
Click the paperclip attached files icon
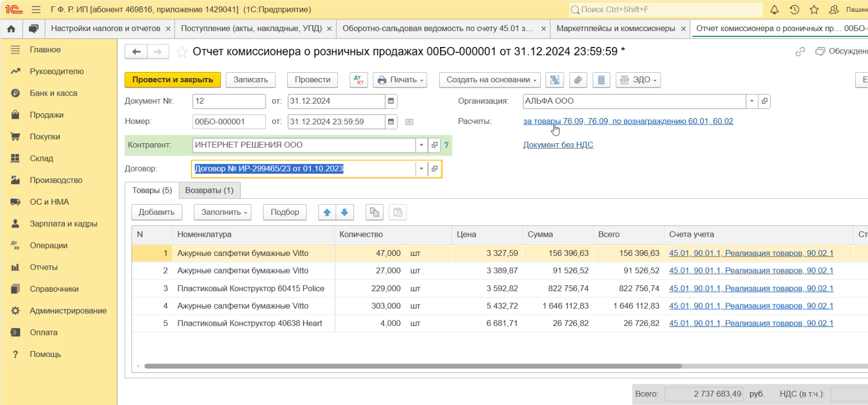point(578,80)
